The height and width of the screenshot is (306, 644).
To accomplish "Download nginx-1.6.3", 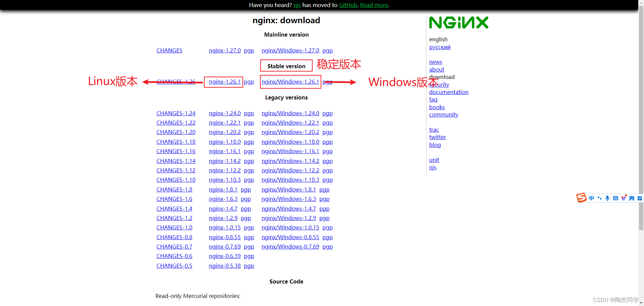I will pyautogui.click(x=223, y=199).
